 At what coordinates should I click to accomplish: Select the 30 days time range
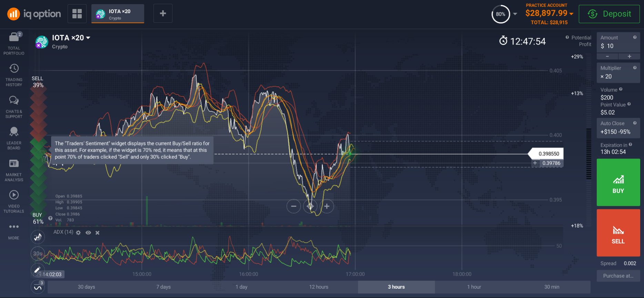point(86,287)
